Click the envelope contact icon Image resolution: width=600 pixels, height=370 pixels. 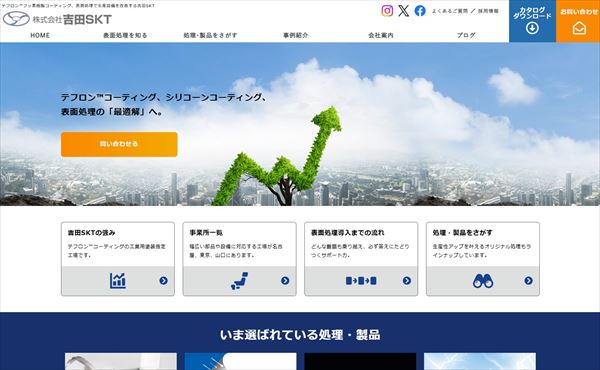[x=579, y=28]
